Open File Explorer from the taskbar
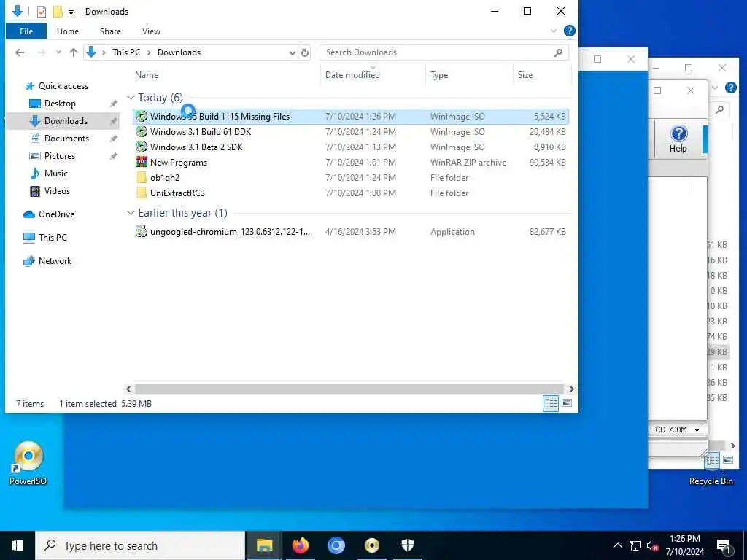This screenshot has height=560, width=747. tap(264, 545)
